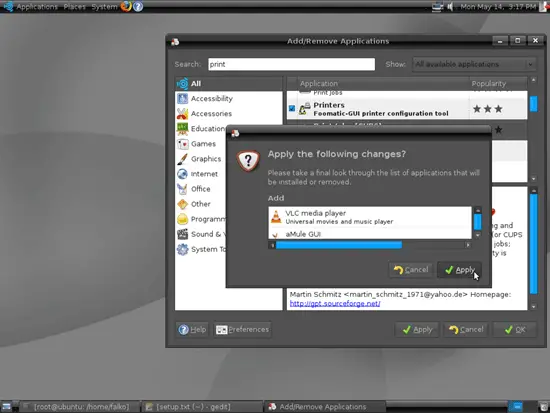Confirm changes with dialog Apply button
Image resolution: width=550 pixels, height=413 pixels.
tap(460, 270)
